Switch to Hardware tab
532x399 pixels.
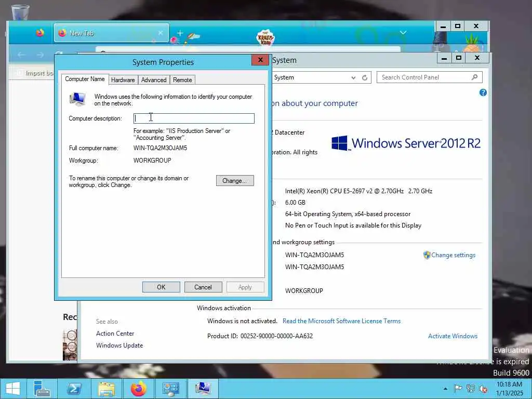[123, 79]
